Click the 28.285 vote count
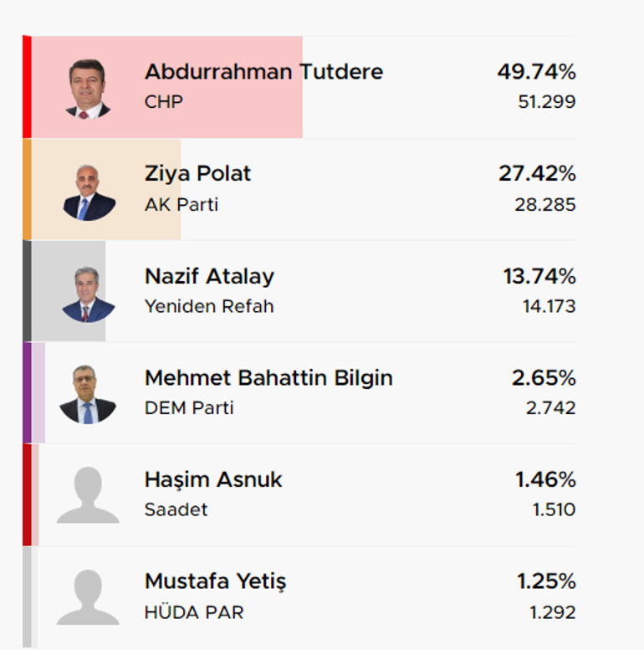Image resolution: width=644 pixels, height=650 pixels. tap(545, 205)
